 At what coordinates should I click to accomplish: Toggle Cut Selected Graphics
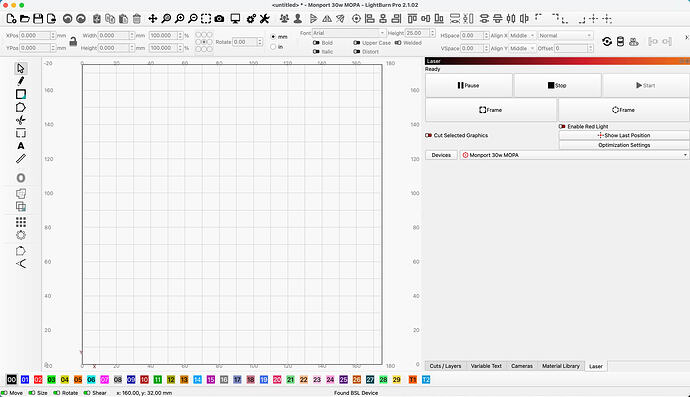tap(428, 135)
